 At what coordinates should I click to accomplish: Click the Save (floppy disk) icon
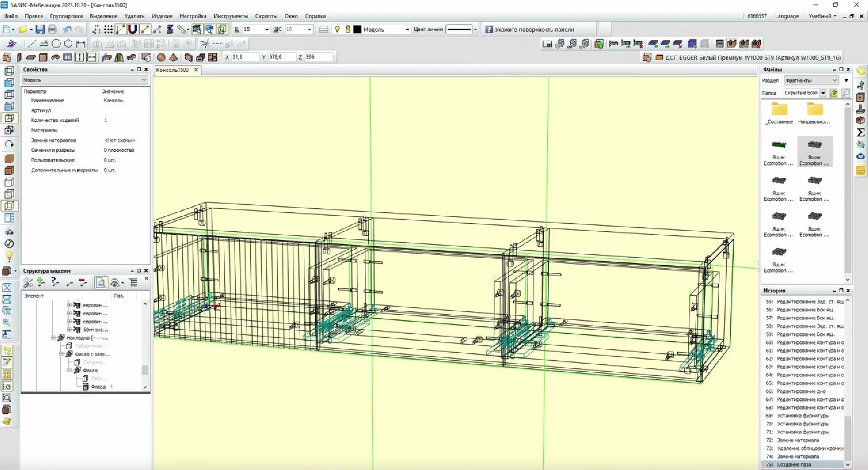pos(40,29)
